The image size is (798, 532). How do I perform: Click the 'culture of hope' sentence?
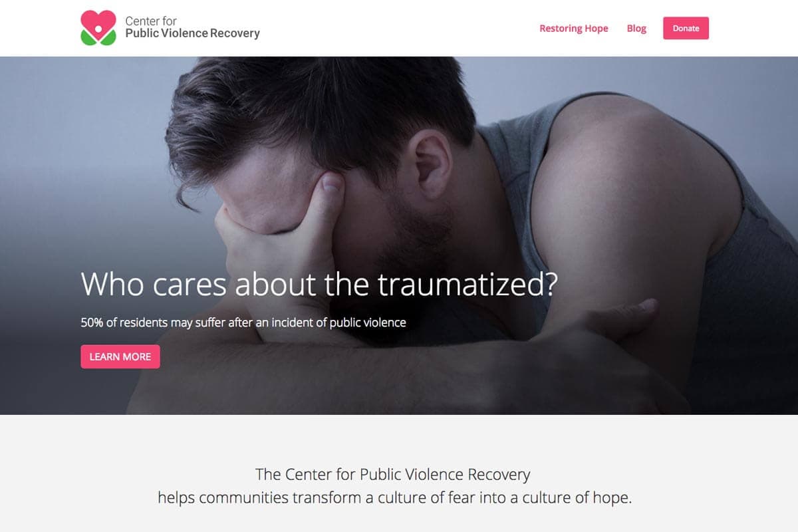click(x=394, y=497)
